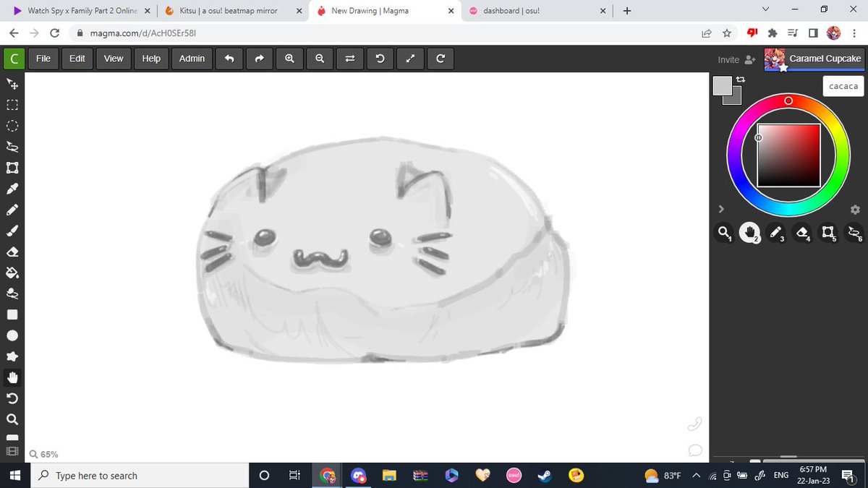The image size is (868, 488).
Task: Open color settings gear icon
Action: (855, 209)
